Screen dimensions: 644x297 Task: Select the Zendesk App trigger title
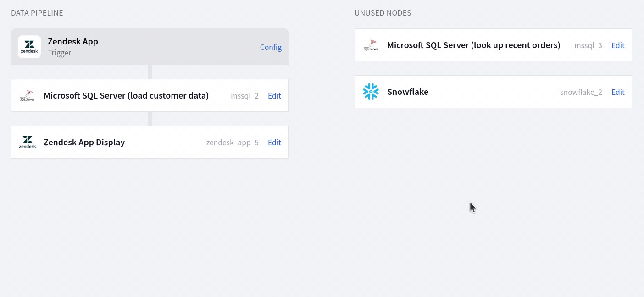(x=73, y=41)
